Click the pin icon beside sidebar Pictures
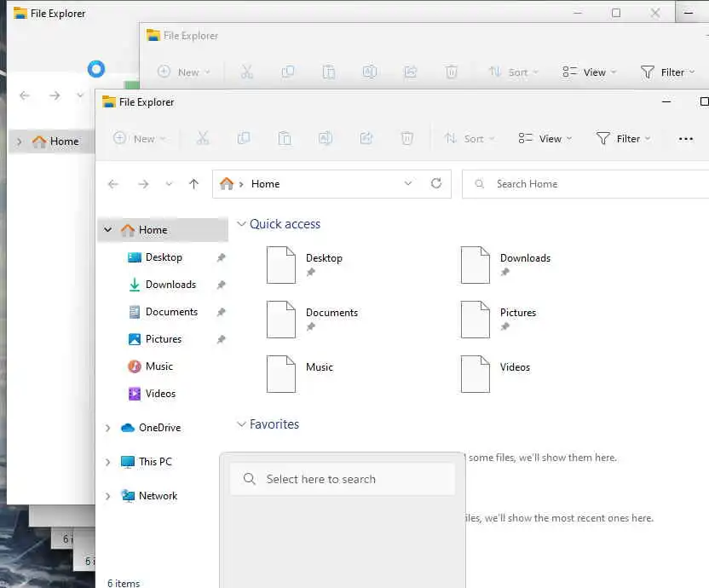 pos(221,339)
